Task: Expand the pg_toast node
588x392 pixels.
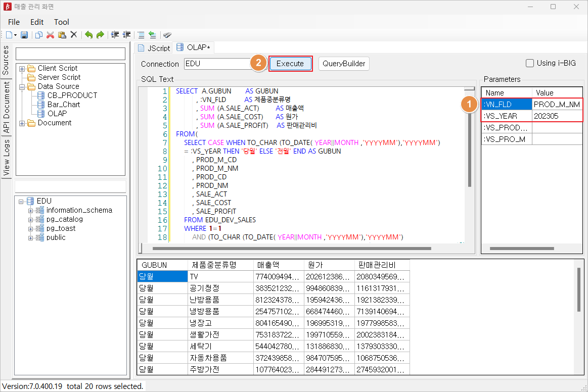Action: coord(31,229)
